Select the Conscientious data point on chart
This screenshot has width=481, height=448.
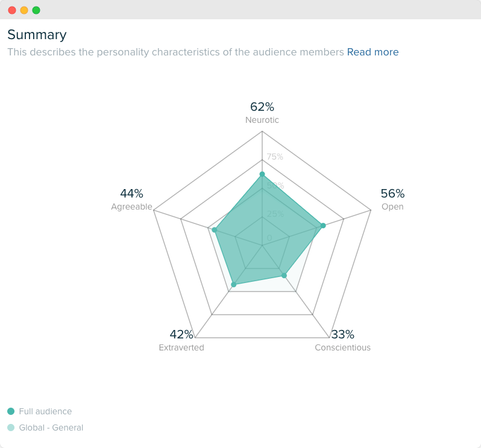click(x=284, y=275)
